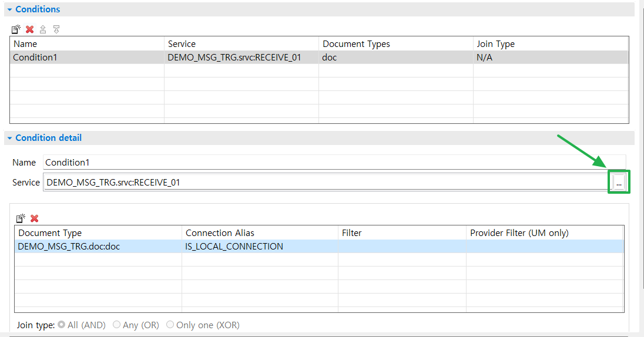Select the Any (OR) join type
Image resolution: width=644 pixels, height=337 pixels.
click(117, 325)
